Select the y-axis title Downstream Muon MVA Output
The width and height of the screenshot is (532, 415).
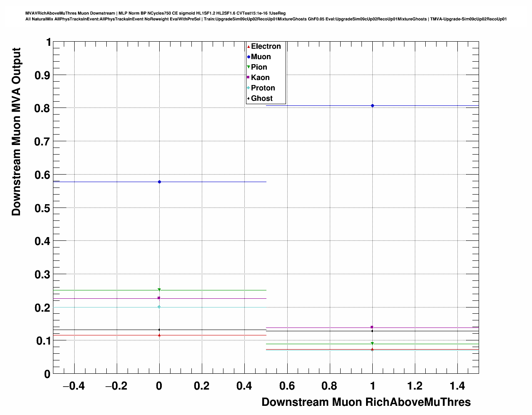tap(16, 132)
